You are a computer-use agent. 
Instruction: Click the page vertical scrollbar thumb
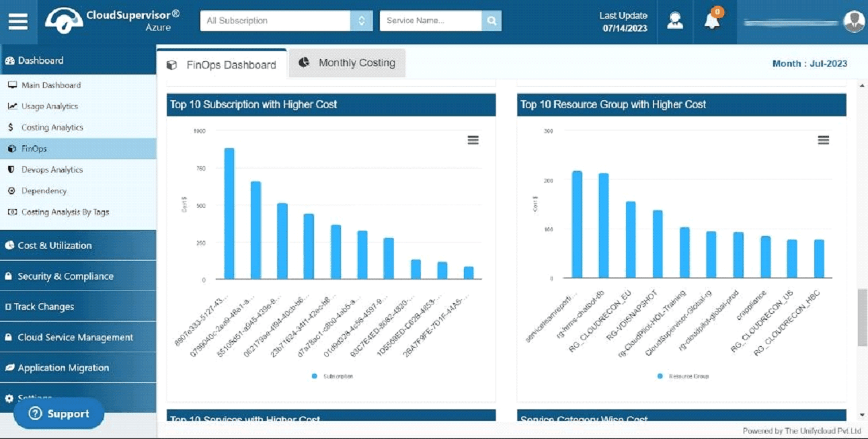click(863, 317)
